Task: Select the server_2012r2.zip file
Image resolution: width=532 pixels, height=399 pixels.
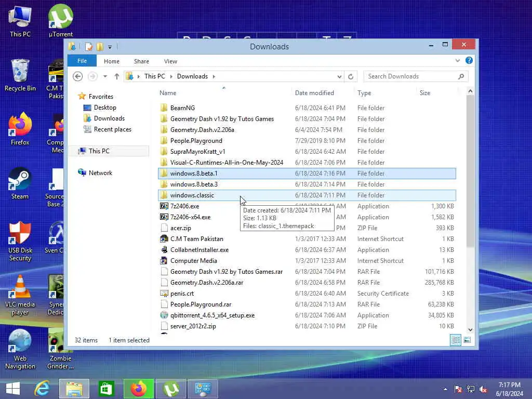Action: point(307,326)
